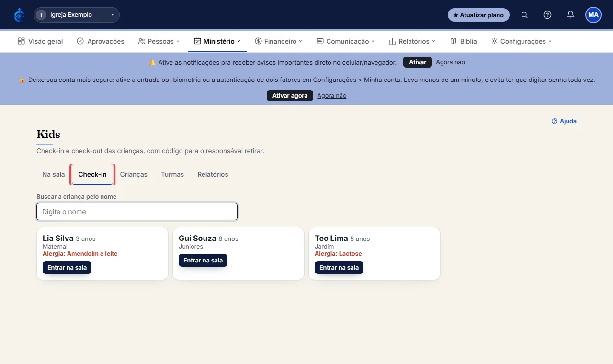Open the Igreja Exemplo church selector

[x=77, y=15]
